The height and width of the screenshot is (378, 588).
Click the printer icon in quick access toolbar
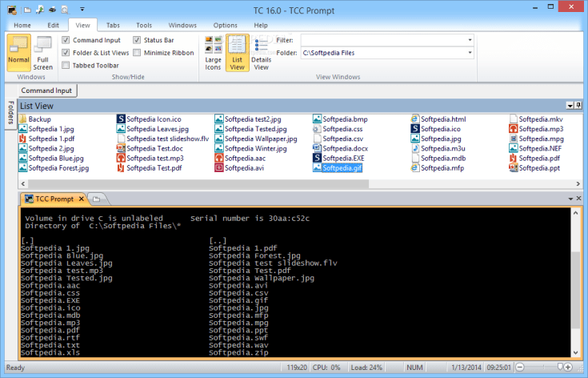point(52,10)
